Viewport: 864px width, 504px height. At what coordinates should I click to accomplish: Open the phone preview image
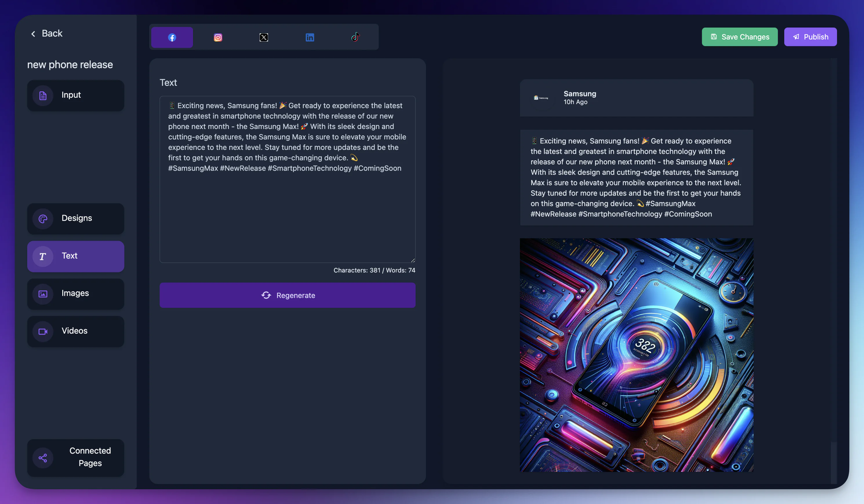[x=636, y=355]
